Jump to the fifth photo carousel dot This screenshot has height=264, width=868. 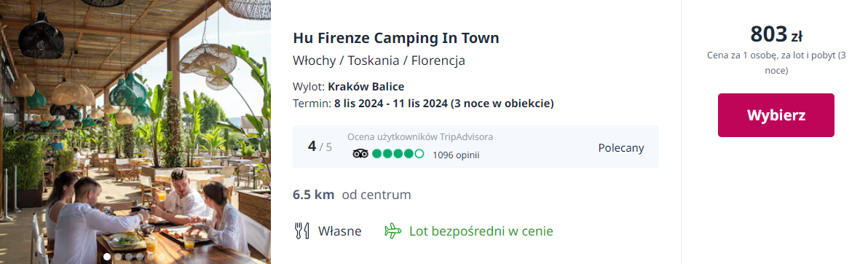coord(151,257)
